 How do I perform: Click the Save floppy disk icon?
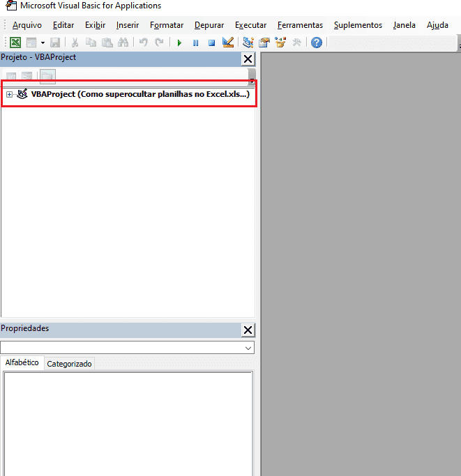[x=55, y=43]
